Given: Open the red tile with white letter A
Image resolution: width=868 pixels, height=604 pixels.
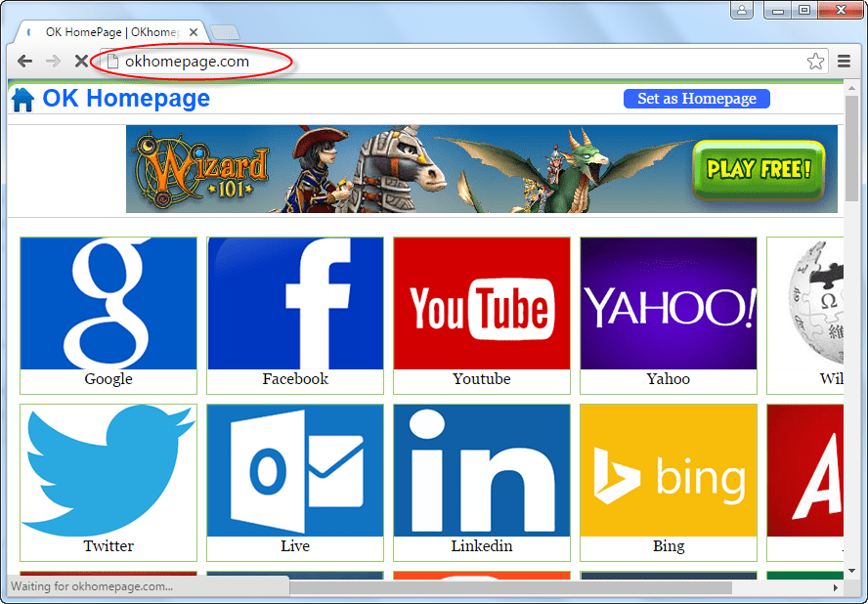Looking at the screenshot, I should point(805,470).
